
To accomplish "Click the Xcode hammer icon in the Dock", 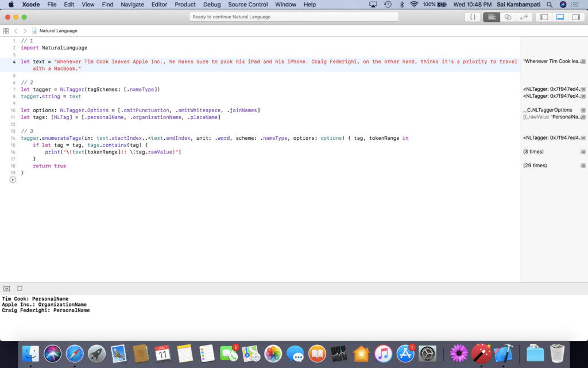I will [x=503, y=354].
